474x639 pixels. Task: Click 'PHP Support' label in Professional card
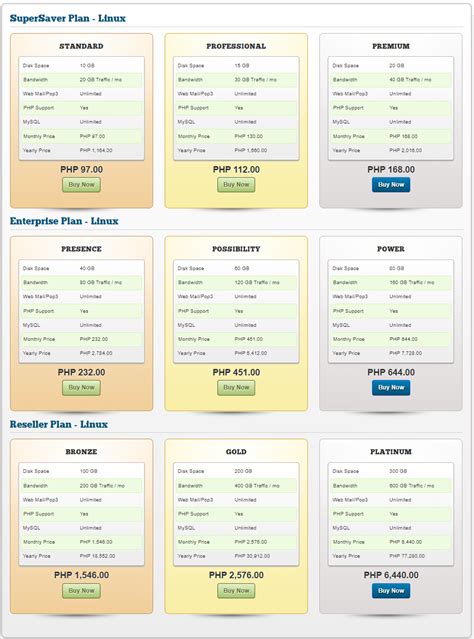[x=193, y=108]
